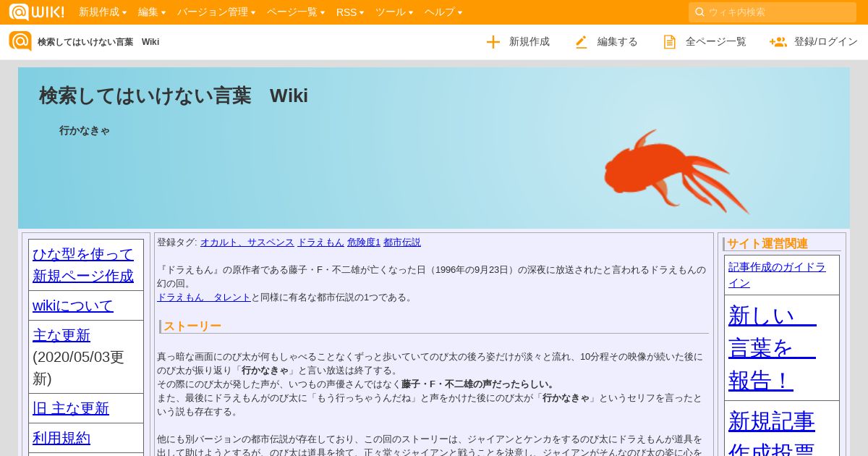
Task: Click the plus icon for 新規作成
Action: [x=493, y=42]
